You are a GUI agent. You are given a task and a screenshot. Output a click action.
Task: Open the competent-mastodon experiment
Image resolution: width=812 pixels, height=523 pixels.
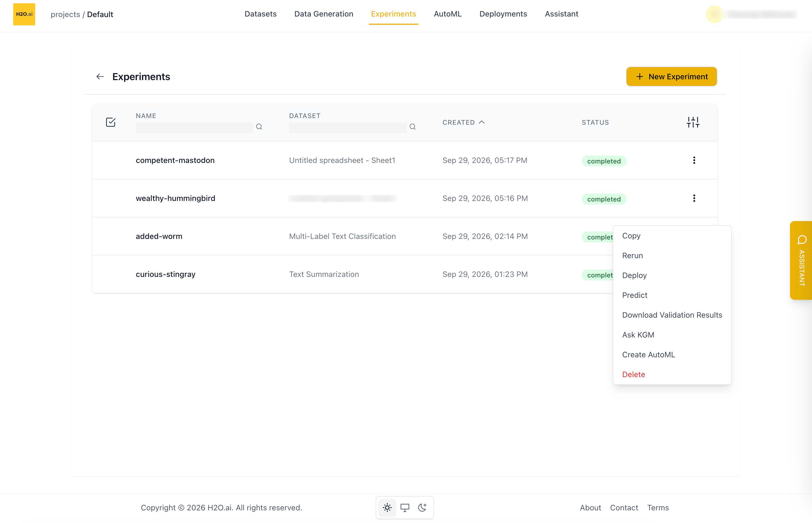point(175,160)
